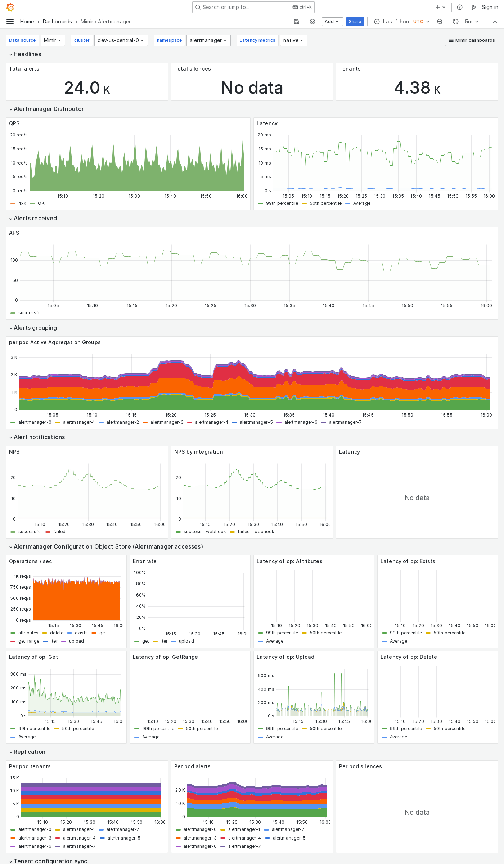
Task: Open the QPS panel title
Action: [x=14, y=123]
